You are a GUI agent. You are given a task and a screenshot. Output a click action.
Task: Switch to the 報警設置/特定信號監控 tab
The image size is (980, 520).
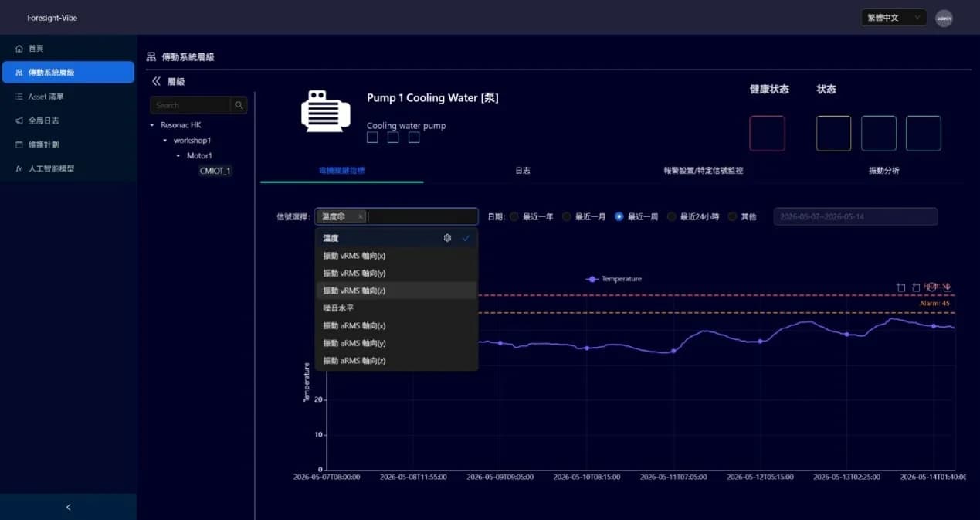703,171
